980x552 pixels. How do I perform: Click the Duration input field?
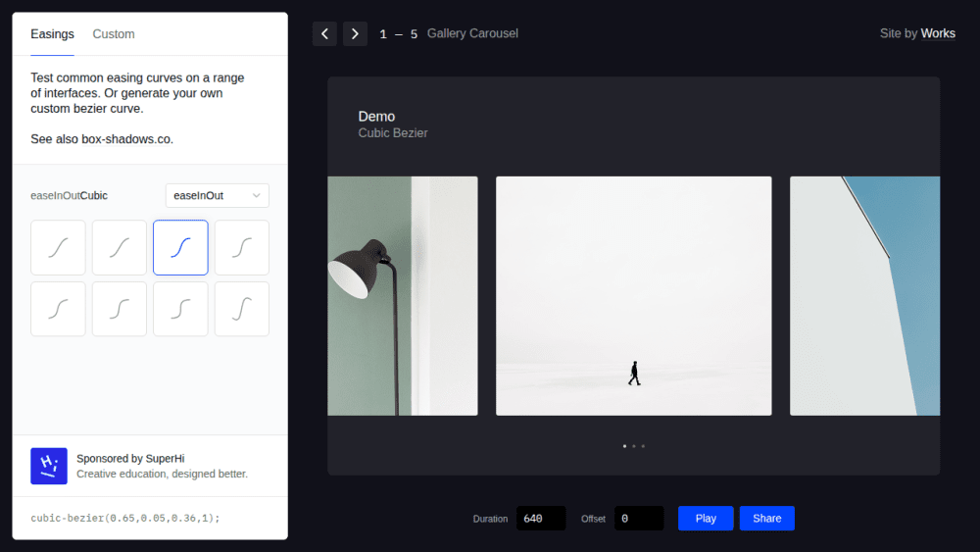point(541,519)
